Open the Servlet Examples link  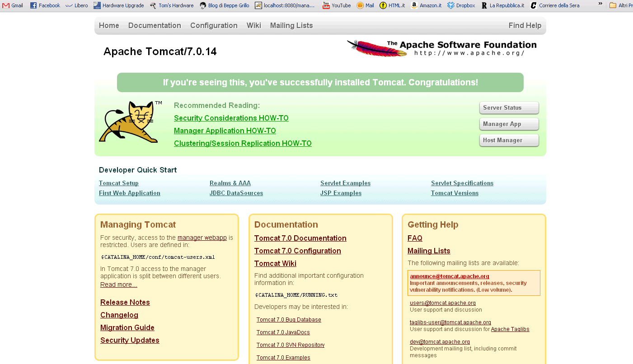(345, 183)
